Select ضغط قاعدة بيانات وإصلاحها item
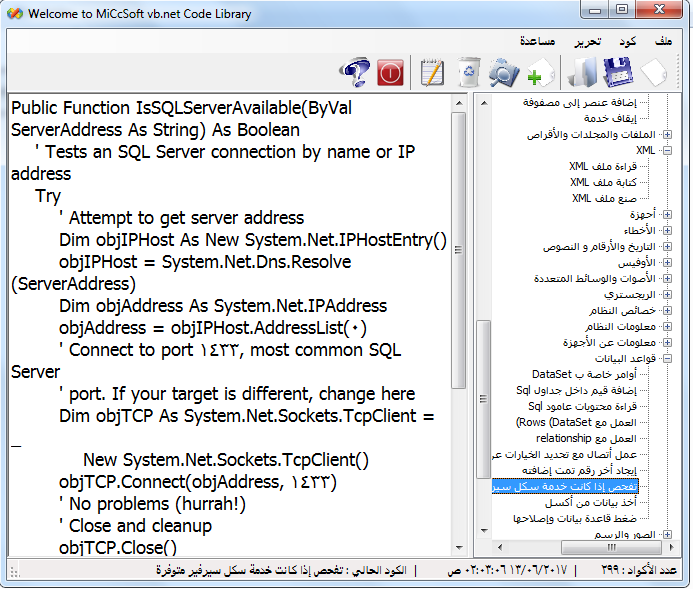693x589 pixels. pos(575,518)
